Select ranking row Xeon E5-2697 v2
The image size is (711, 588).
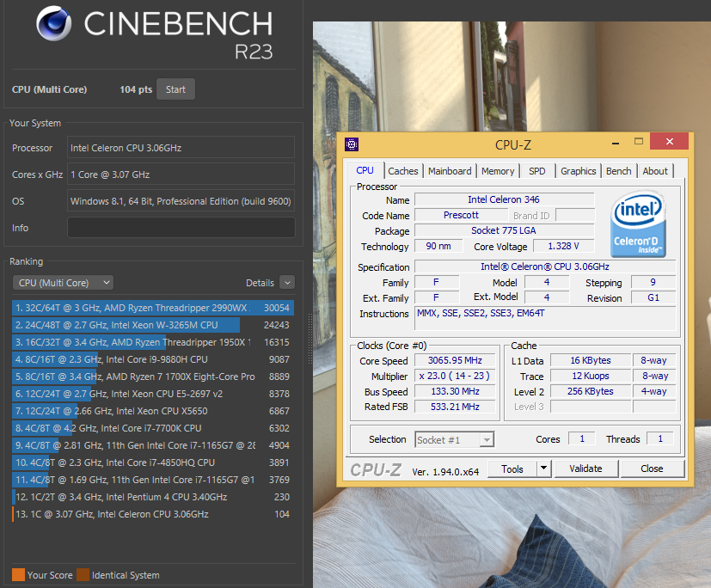[153, 394]
